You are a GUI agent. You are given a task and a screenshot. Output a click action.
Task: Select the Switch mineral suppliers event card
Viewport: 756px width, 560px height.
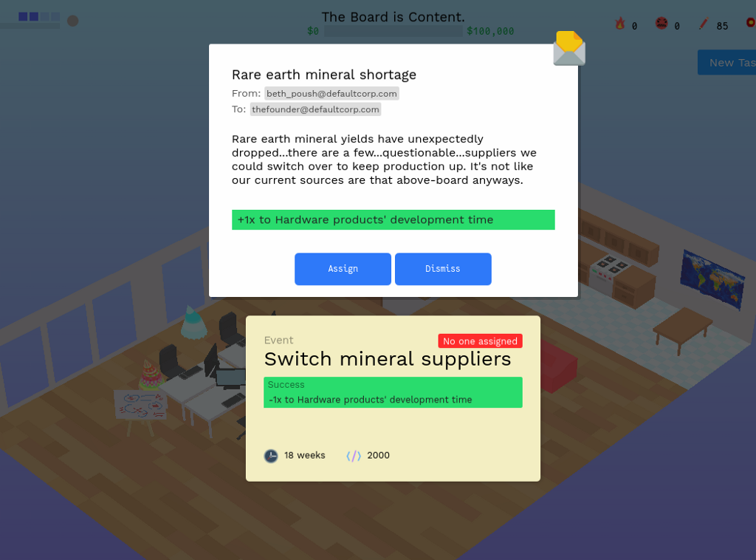coord(393,398)
